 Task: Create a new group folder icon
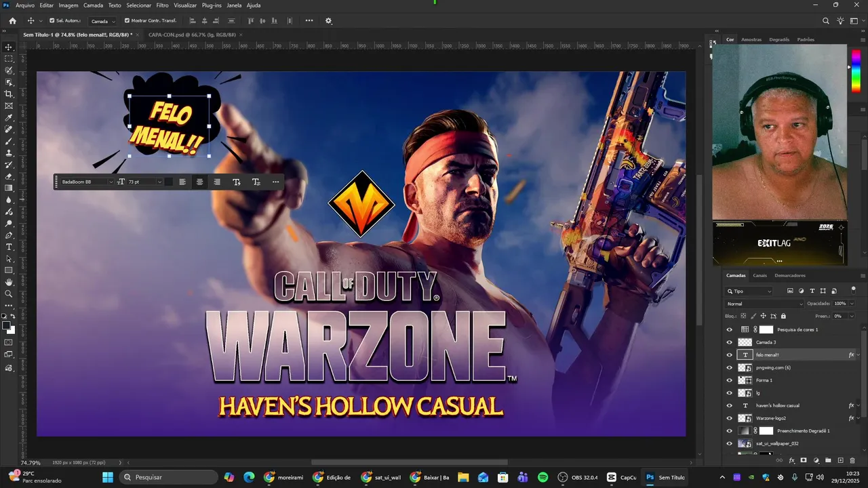828,460
